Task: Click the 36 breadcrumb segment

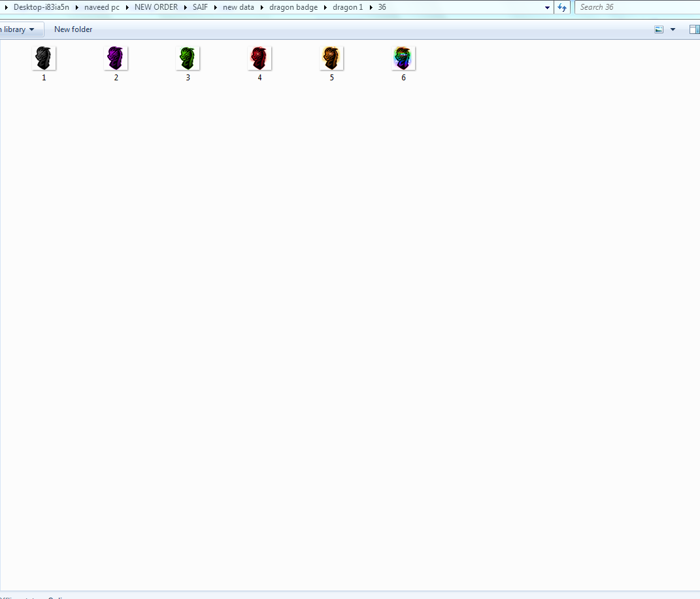Action: coord(382,7)
